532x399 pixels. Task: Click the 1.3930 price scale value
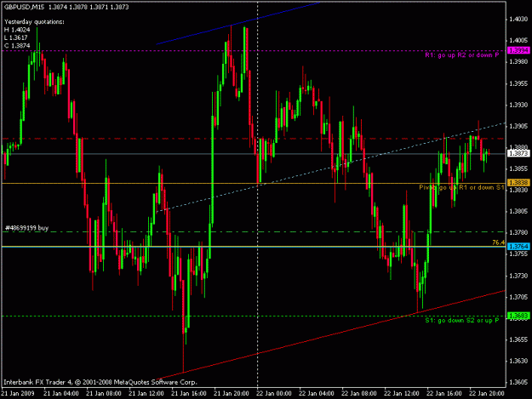coord(518,105)
